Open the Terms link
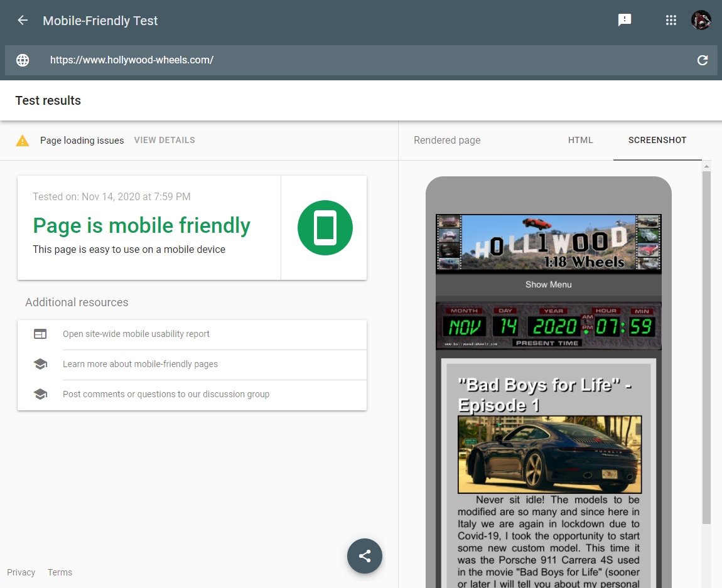The image size is (722, 588). point(60,572)
